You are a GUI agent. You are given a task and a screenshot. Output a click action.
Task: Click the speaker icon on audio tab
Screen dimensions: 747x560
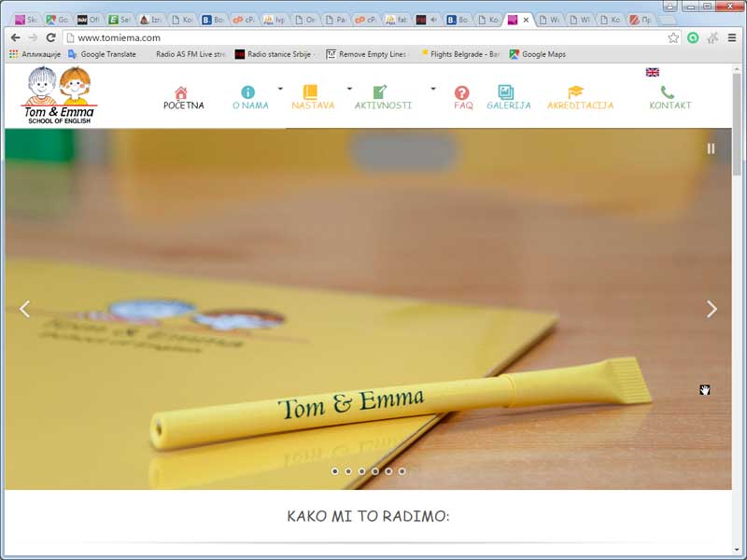(433, 20)
